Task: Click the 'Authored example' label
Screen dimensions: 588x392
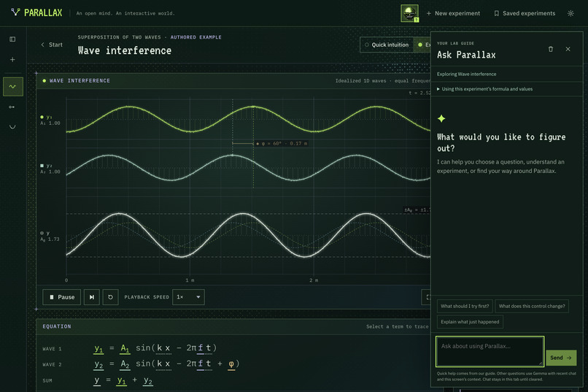Action: [x=196, y=37]
